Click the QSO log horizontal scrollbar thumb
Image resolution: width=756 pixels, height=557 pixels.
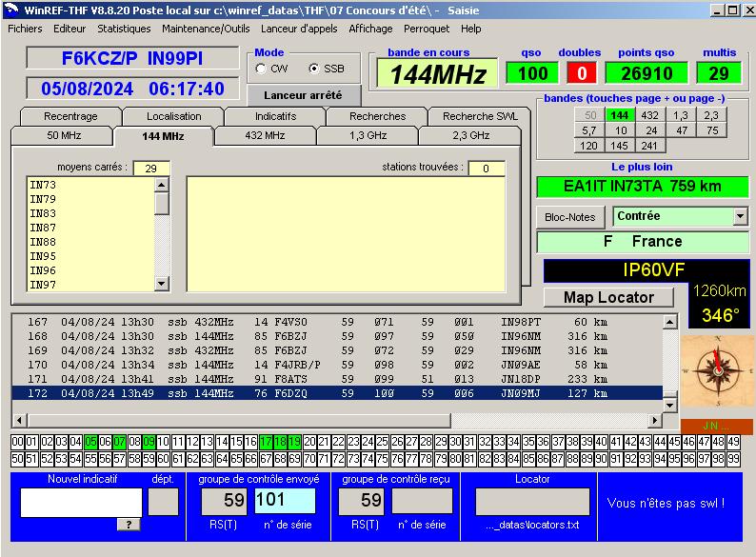(238, 420)
